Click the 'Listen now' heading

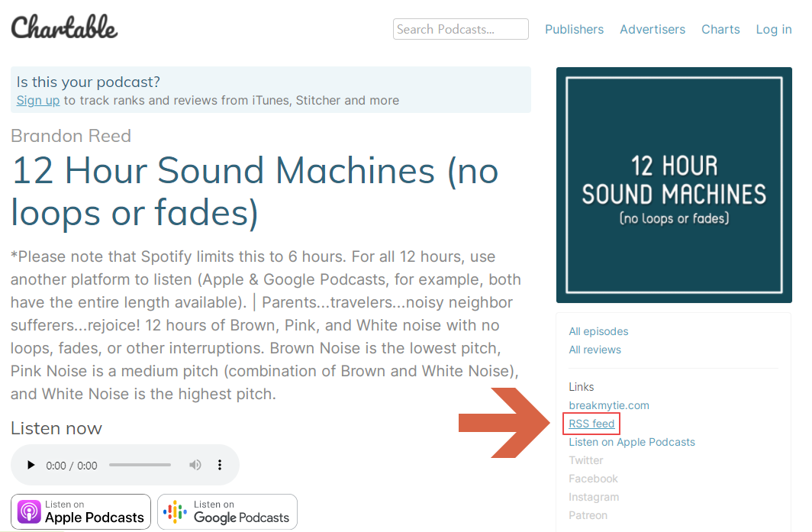[x=56, y=428]
